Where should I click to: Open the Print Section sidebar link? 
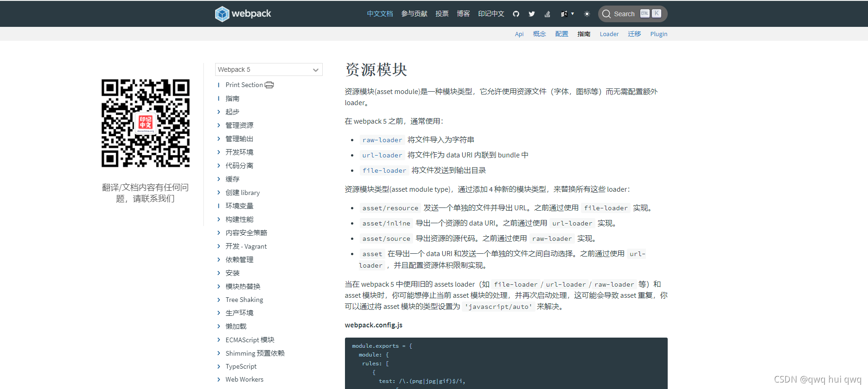[x=244, y=85]
